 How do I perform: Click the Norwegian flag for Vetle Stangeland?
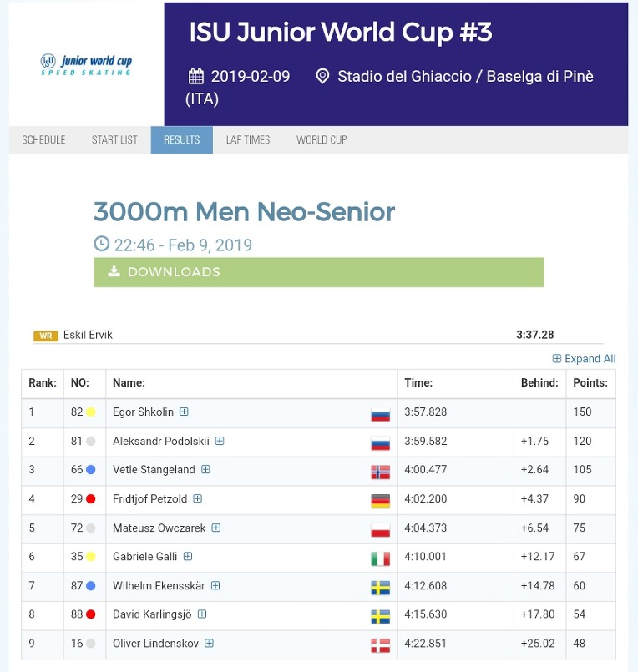click(380, 472)
